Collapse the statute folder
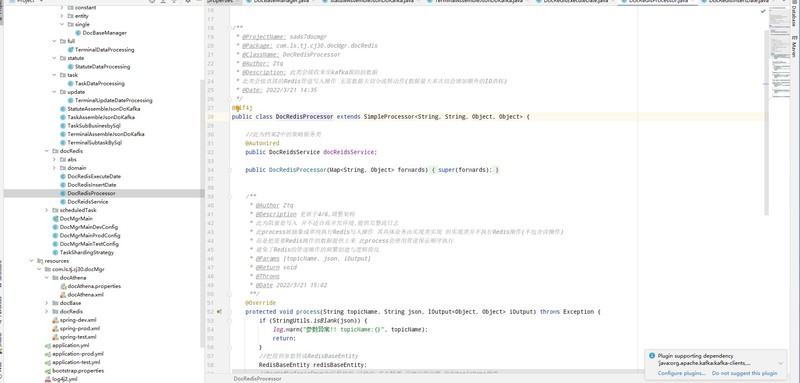 (x=55, y=58)
